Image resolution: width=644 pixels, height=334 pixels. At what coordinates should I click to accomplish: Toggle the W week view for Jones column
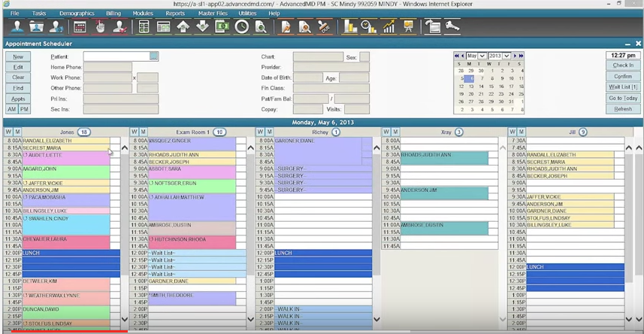point(8,132)
